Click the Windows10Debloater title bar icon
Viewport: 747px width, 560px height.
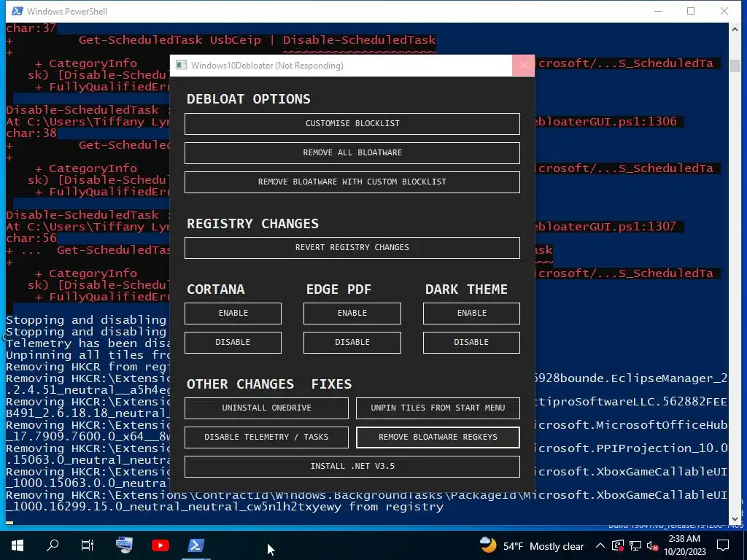point(181,65)
